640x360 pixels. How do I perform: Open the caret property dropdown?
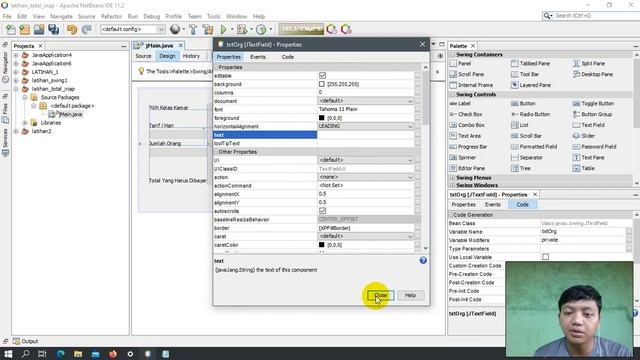[x=410, y=236]
